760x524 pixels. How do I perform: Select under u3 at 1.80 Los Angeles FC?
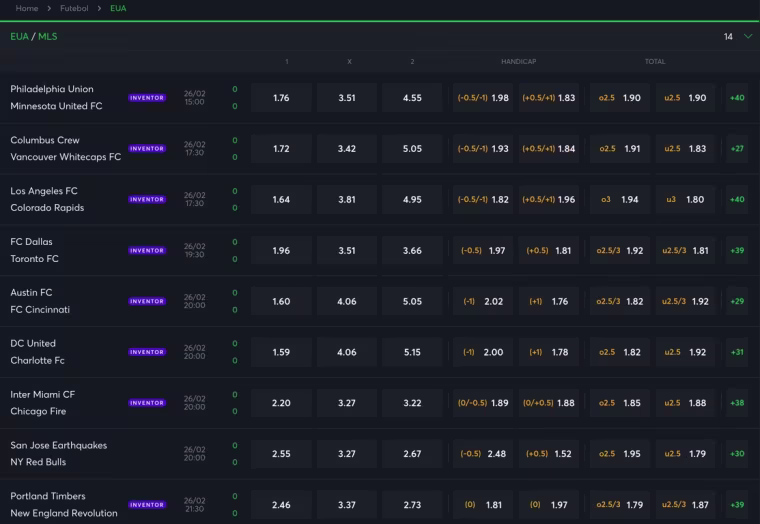[x=685, y=199]
